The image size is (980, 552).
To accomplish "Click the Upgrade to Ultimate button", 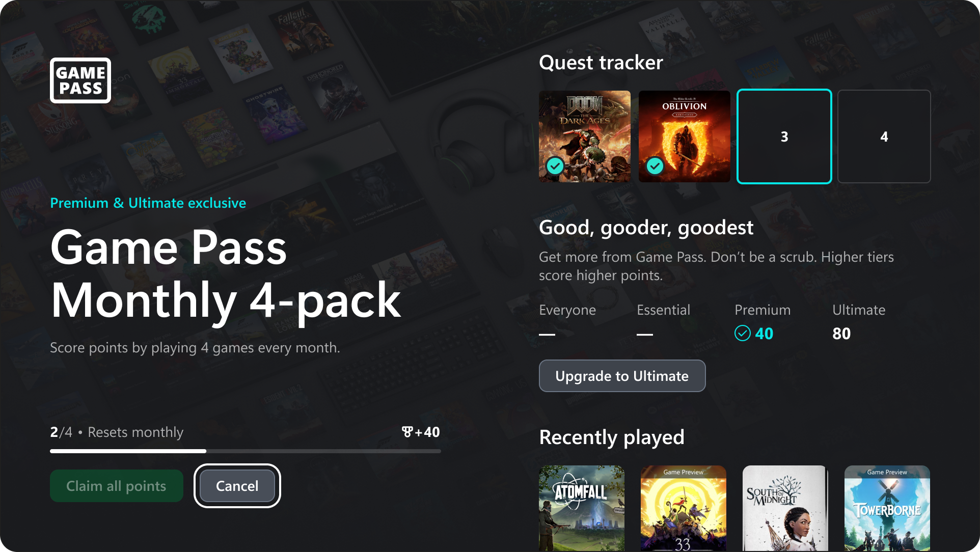I will tap(622, 376).
